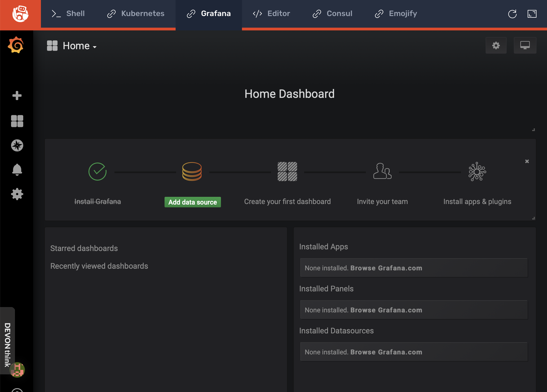Select the Grafana tab

[209, 14]
